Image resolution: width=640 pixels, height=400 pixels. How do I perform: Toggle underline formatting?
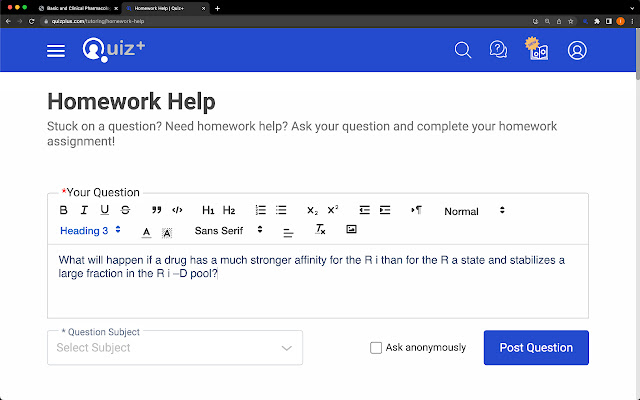tap(104, 210)
